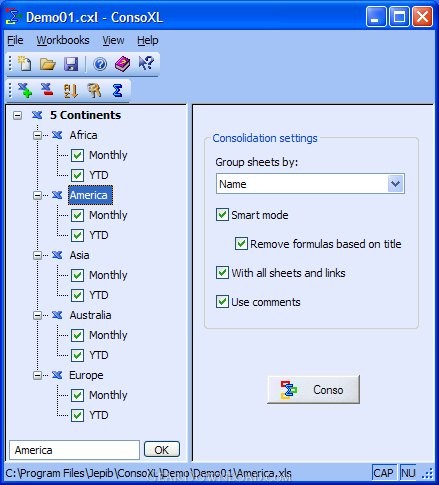Viewport: 439px width, 485px height.
Task: Collapse the 5 Continents root node
Action: [x=17, y=115]
